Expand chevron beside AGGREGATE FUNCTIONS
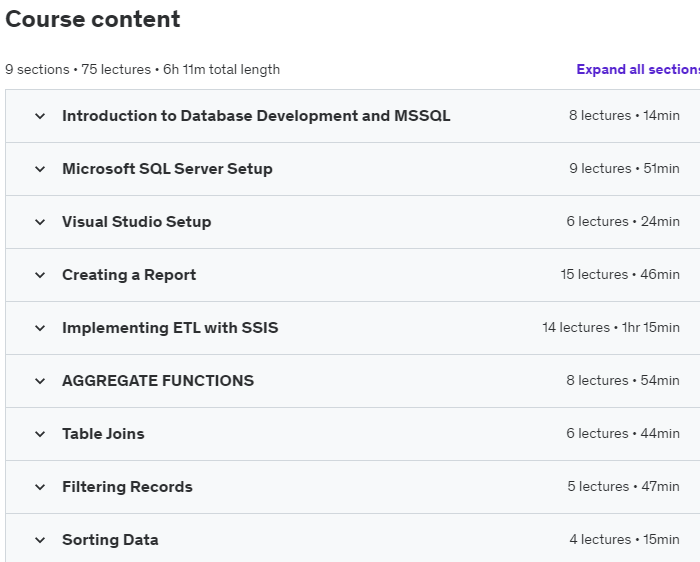 pos(40,381)
